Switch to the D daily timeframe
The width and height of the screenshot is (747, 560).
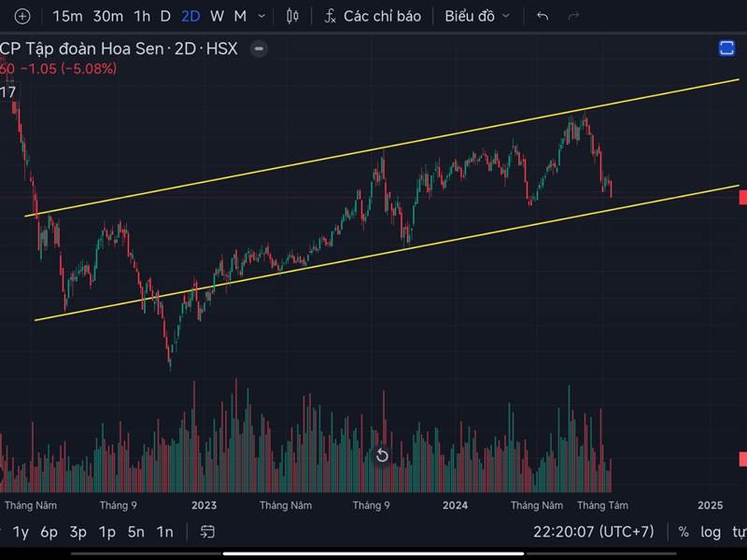point(165,17)
